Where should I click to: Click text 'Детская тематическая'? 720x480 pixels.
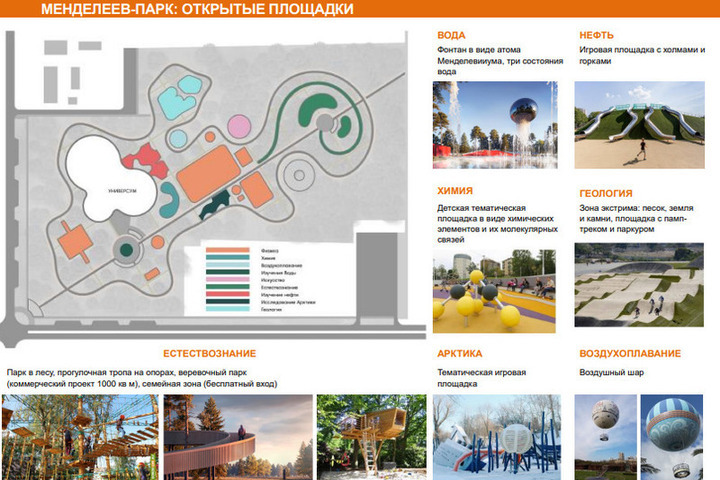coord(481,208)
